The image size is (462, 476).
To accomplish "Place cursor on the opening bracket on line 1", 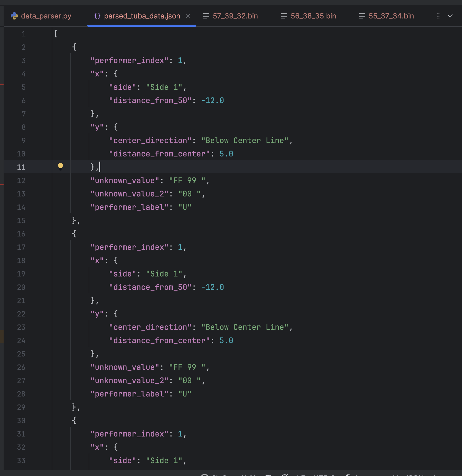I will [56, 34].
